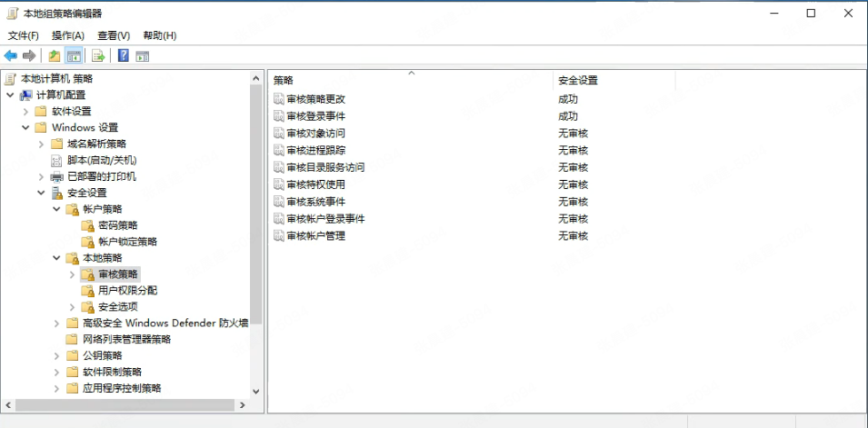Click the 安全设置 security icon in tree
868x428 pixels.
(x=56, y=193)
